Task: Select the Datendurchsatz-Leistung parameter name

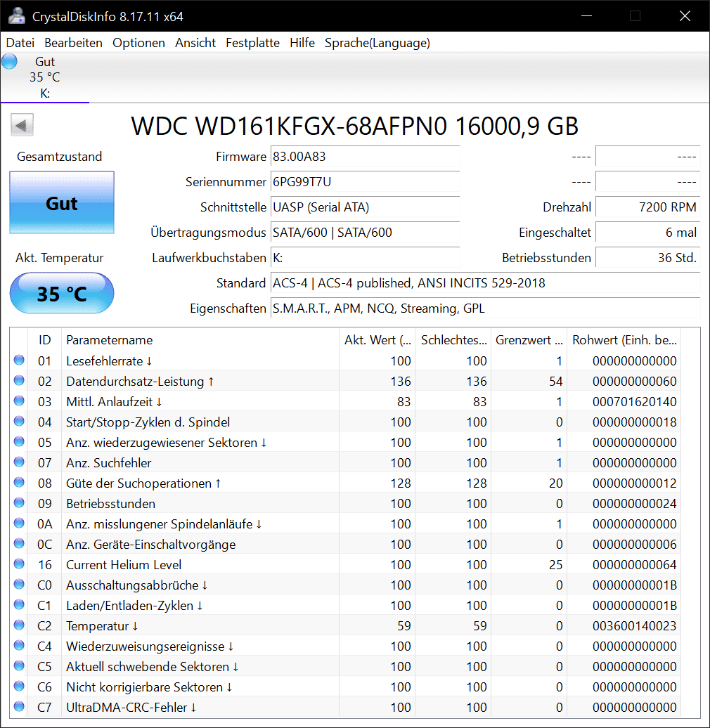Action: point(140,381)
